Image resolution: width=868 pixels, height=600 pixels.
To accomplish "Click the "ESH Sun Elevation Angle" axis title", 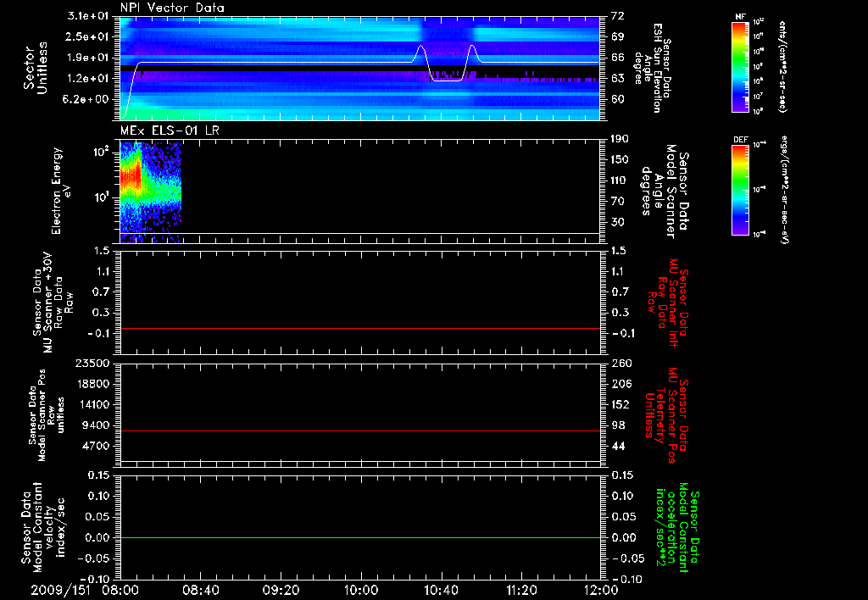I will coord(653,68).
